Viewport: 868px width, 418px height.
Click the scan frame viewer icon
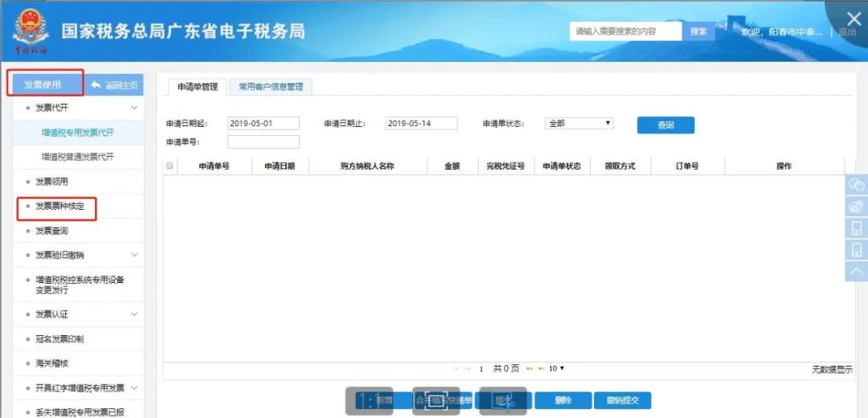coord(436,401)
